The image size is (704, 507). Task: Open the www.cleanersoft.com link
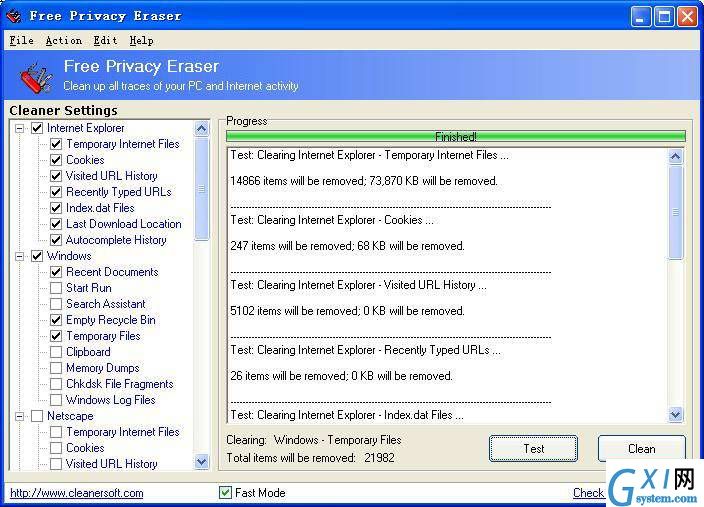(x=77, y=493)
